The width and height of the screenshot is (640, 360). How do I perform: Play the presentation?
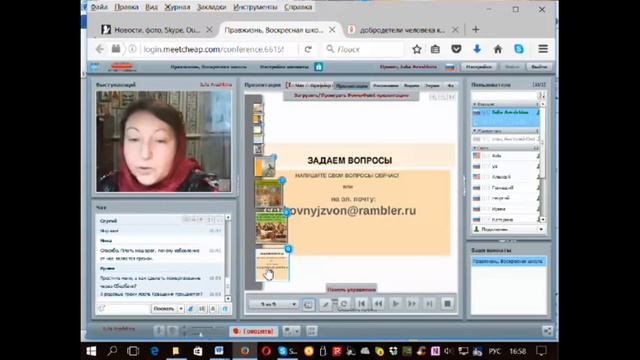click(395, 304)
